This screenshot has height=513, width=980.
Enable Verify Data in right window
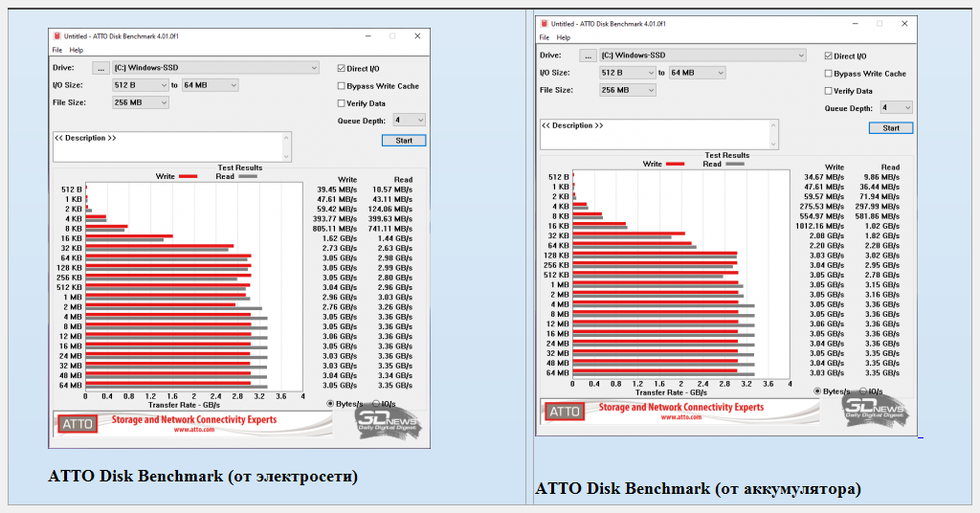[828, 91]
